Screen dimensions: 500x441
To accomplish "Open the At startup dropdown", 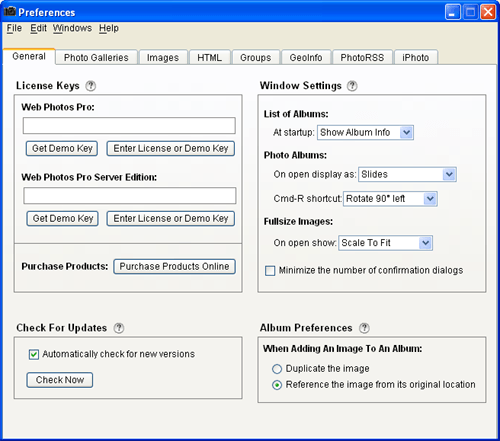I will pyautogui.click(x=365, y=133).
